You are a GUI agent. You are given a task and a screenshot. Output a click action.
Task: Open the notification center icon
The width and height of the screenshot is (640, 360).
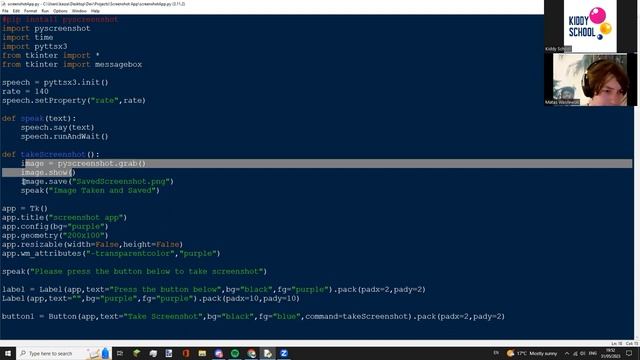coord(629,353)
